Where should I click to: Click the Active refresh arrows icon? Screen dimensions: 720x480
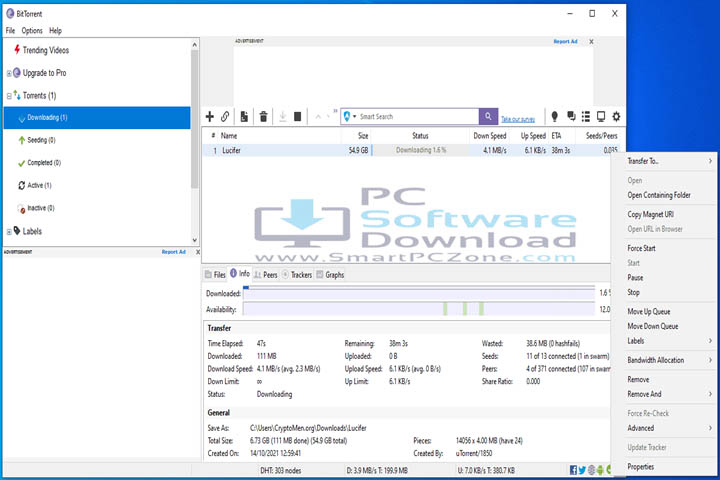pos(22,185)
